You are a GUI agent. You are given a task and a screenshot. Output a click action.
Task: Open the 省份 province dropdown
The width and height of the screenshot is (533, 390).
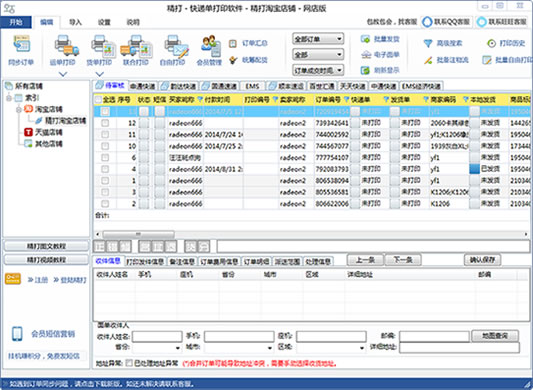[x=157, y=347]
